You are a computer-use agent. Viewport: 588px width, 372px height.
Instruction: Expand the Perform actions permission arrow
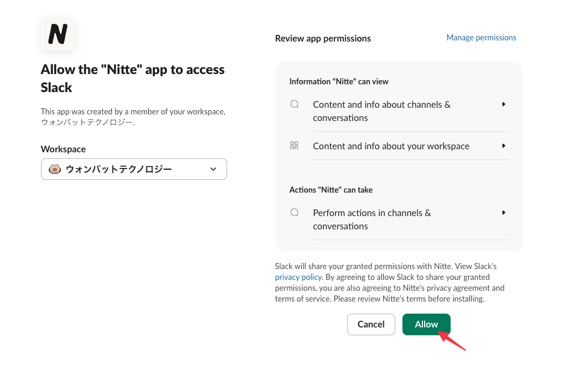pyautogui.click(x=503, y=212)
